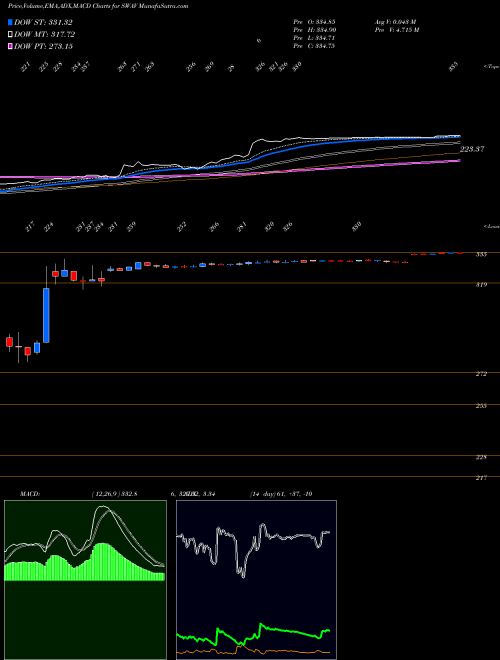Select the 'DOW ST: 331.32' legend text

click(x=43, y=23)
